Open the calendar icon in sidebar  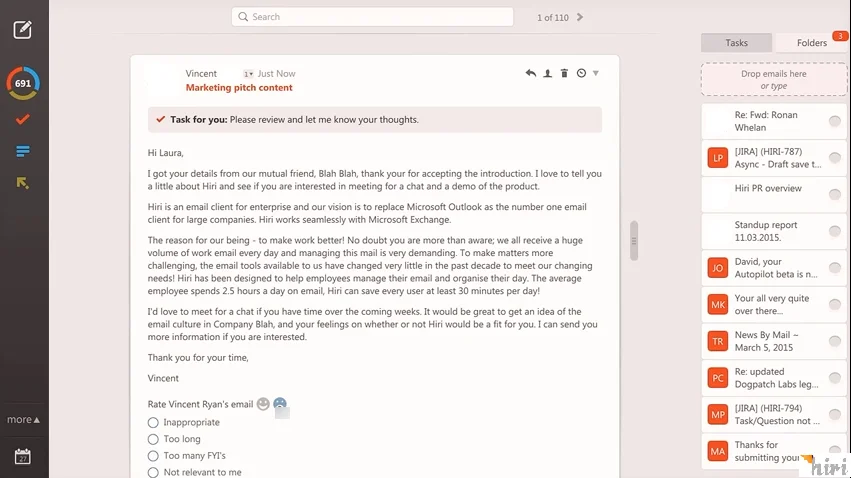[x=23, y=457]
